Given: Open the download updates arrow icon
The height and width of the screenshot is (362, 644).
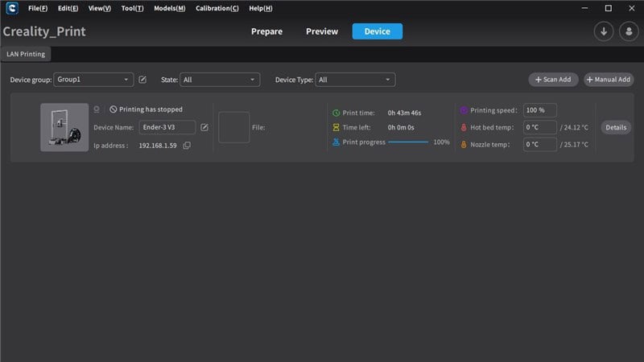Looking at the screenshot, I should (603, 31).
